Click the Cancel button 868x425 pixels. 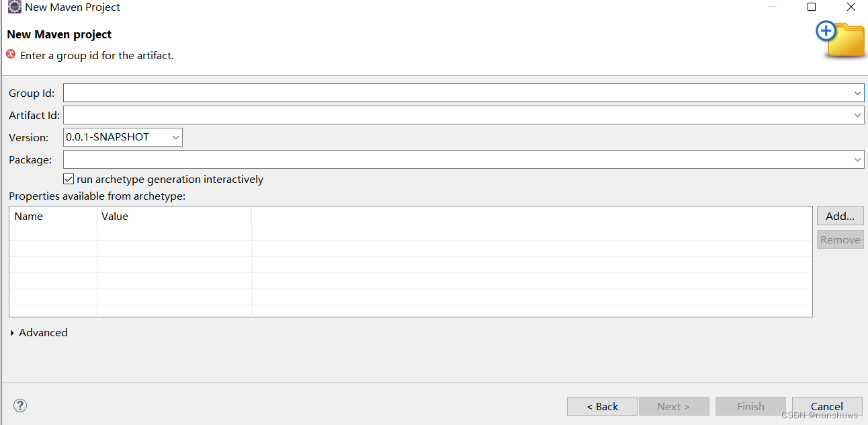(x=826, y=406)
